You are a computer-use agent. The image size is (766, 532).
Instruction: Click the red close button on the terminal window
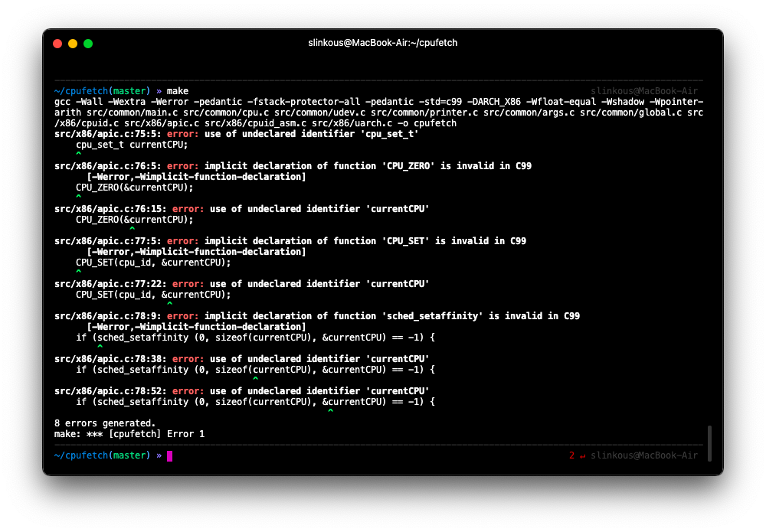[x=57, y=44]
